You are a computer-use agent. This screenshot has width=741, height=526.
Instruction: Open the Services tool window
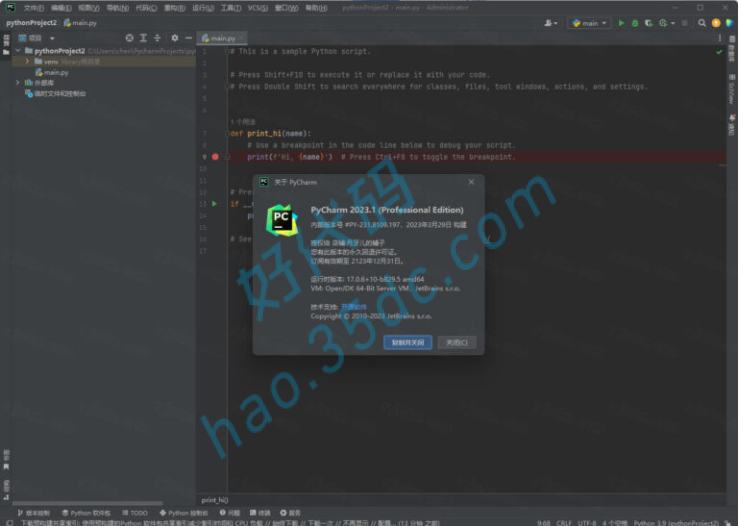290,513
